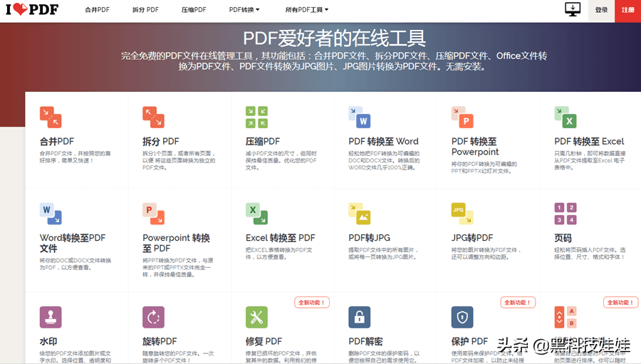Click PDF转JPG description 提取PDF文件中的所有图片
This screenshot has height=364, width=641.
[383, 253]
